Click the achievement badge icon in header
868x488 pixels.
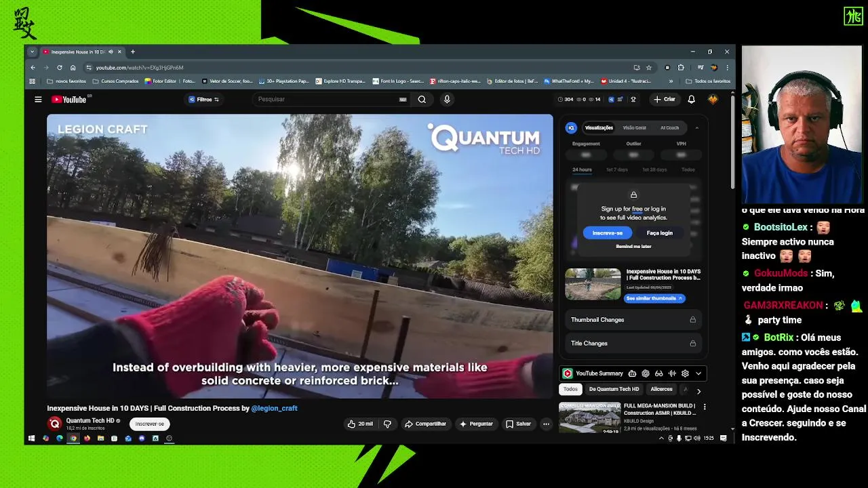pos(633,100)
